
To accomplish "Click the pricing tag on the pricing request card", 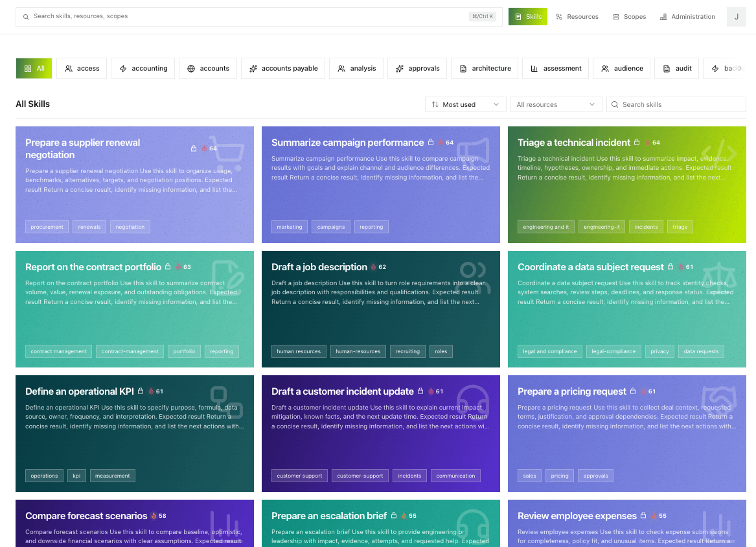I will 560,476.
